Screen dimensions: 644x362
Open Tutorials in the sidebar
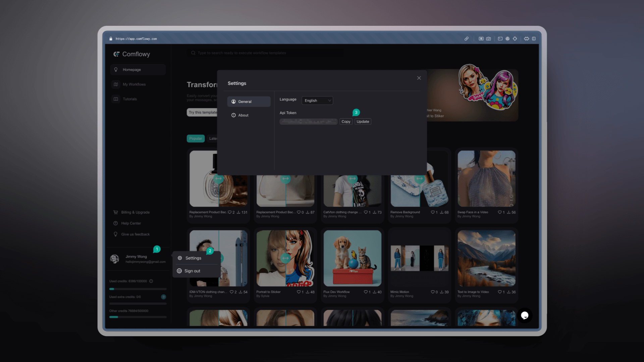tap(138, 99)
